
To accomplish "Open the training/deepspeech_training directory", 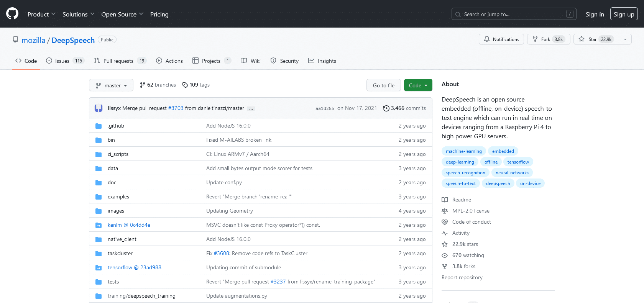I will click(141, 296).
